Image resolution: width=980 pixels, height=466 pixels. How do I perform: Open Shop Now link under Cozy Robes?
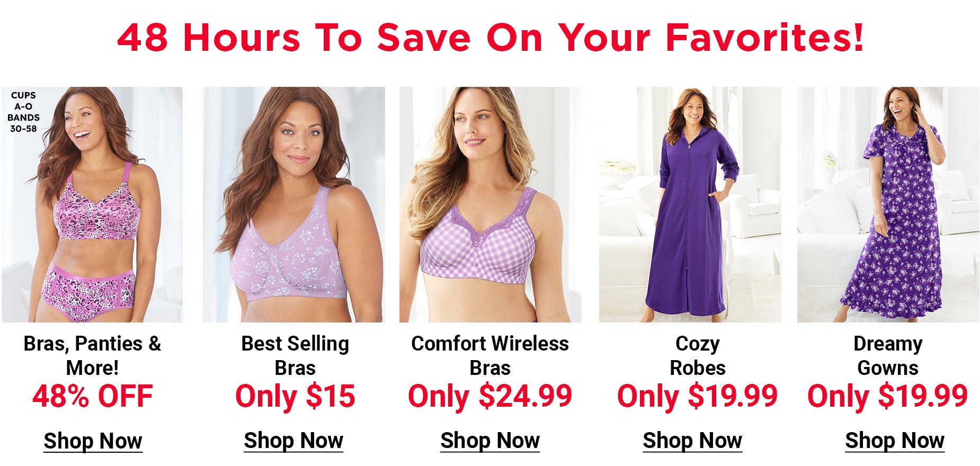pos(692,441)
